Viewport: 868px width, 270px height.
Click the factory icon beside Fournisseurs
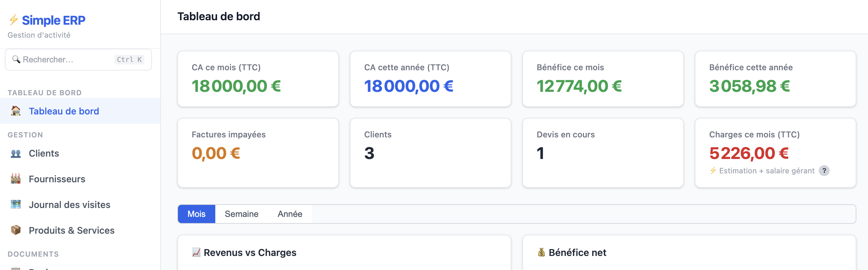click(16, 179)
